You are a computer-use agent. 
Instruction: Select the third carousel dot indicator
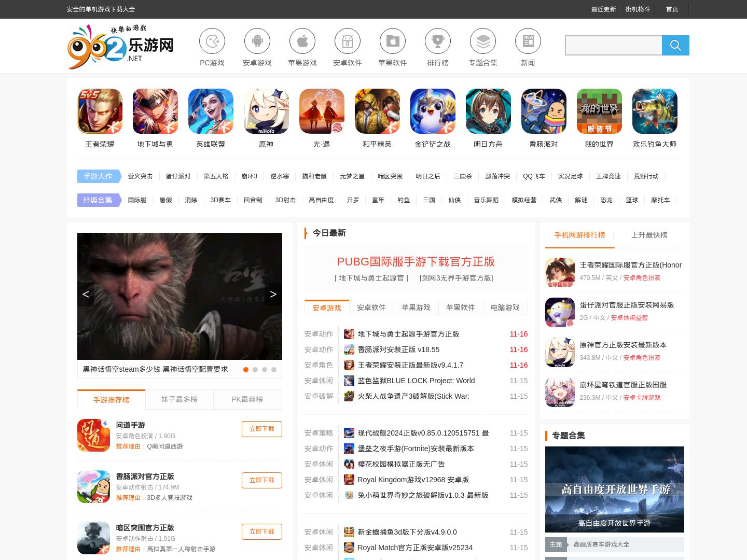click(265, 370)
